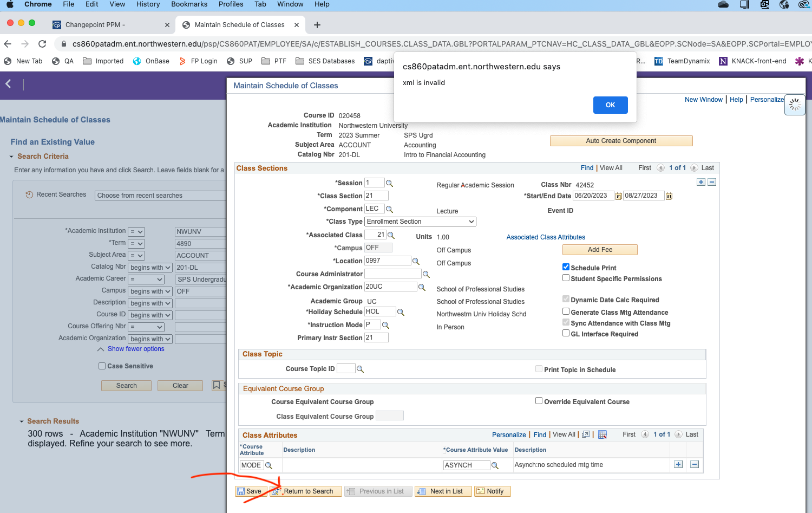Download Class Attributes grid to spreadsheet
The width and height of the screenshot is (812, 513).
(603, 434)
